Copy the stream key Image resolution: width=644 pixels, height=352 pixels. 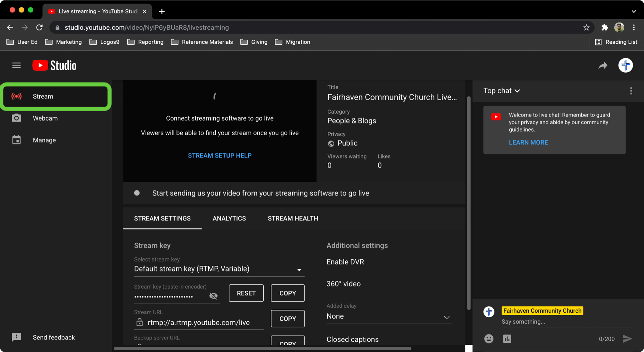click(x=288, y=293)
